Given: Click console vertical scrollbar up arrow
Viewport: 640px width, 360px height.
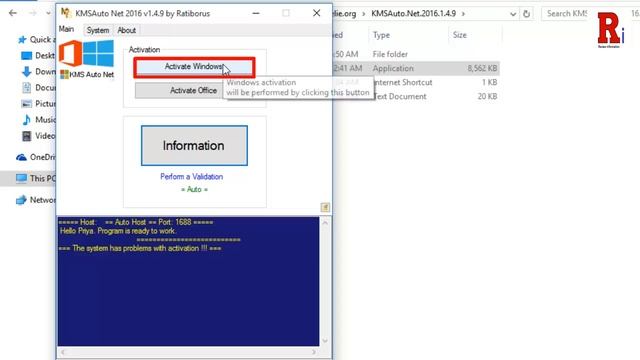Looking at the screenshot, I should 325,223.
